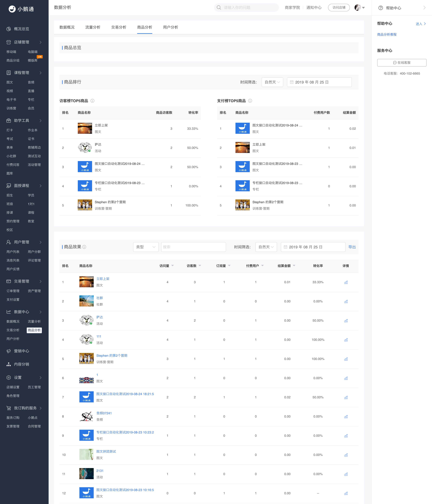Open the account dropdown arrow next to avatar
432x504 pixels.
(x=363, y=8)
